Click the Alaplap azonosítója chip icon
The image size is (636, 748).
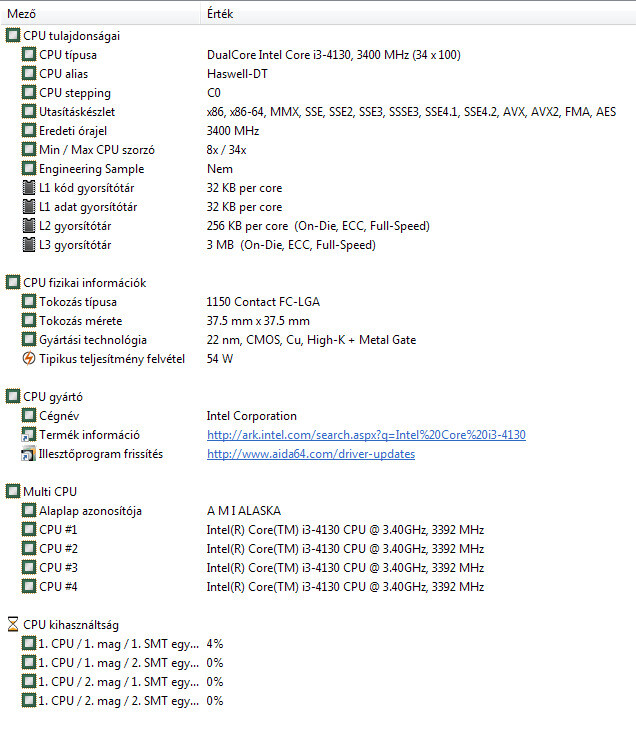29,510
